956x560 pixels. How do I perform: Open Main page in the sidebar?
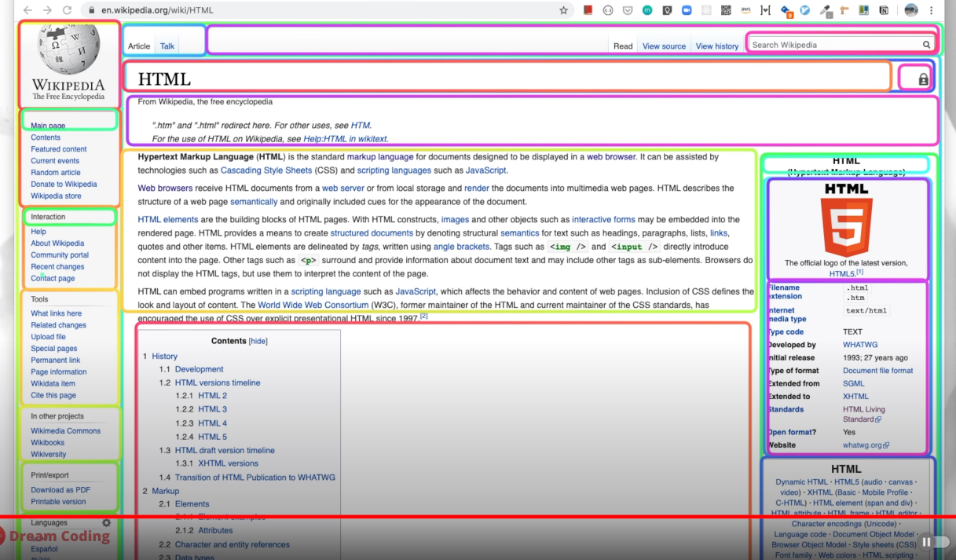click(48, 126)
